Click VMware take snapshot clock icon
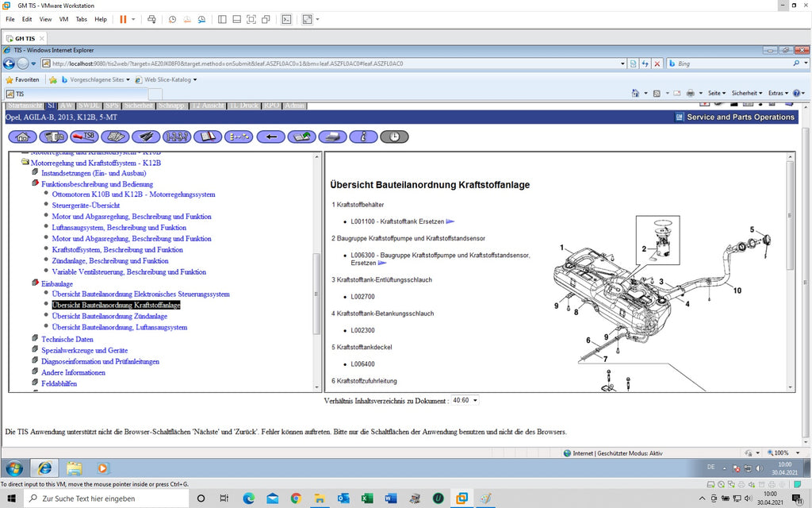Image resolution: width=812 pixels, height=508 pixels. (172, 19)
